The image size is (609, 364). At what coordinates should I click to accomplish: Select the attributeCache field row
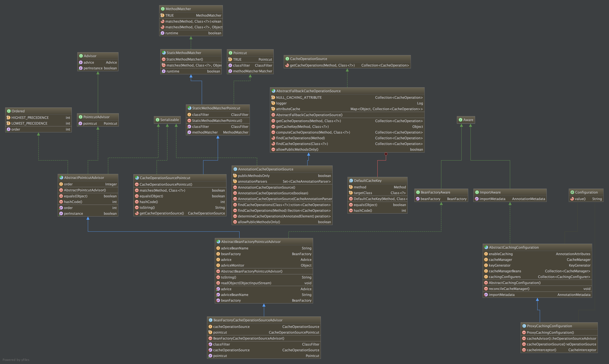[347, 109]
